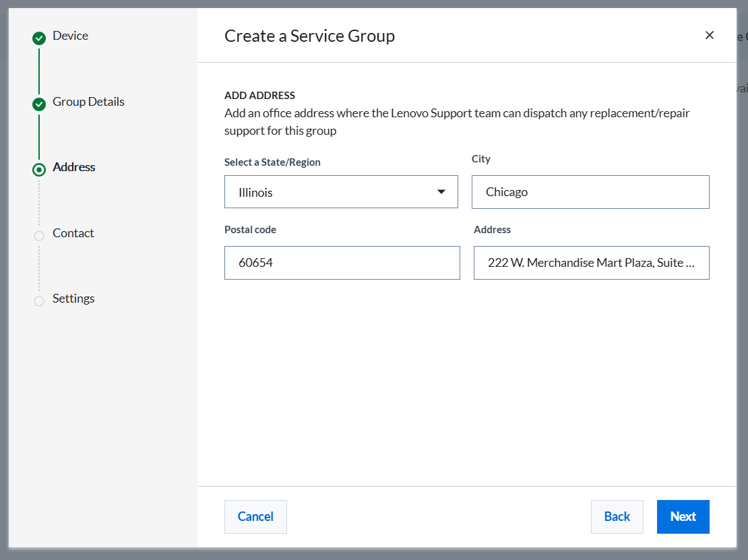Focus the Address field with Merchandise Mart Plaza
Viewport: 748px width, 560px height.
pos(592,263)
